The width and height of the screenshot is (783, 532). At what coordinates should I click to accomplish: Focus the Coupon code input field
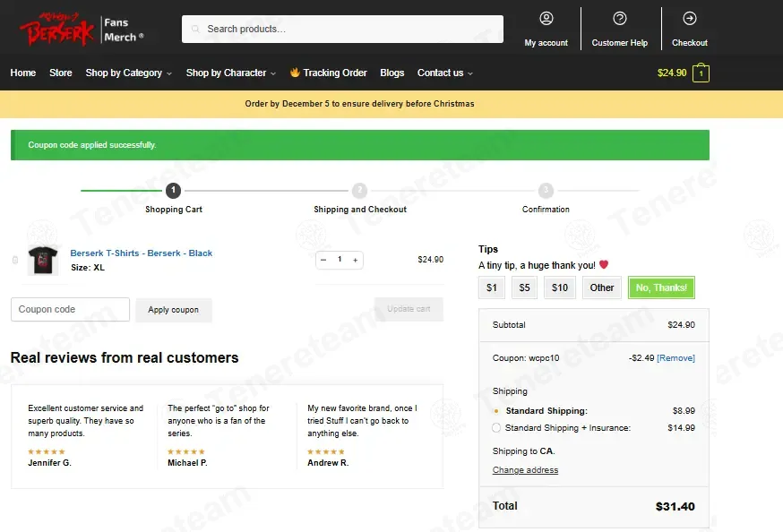click(71, 309)
